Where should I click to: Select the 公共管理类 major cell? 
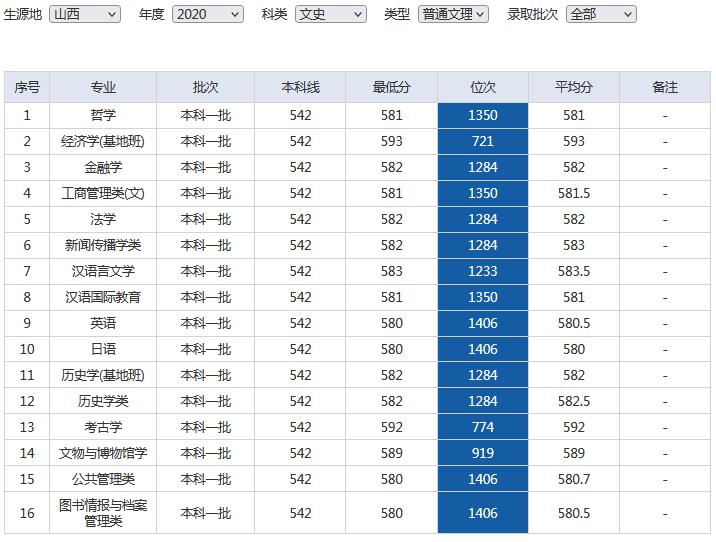103,479
